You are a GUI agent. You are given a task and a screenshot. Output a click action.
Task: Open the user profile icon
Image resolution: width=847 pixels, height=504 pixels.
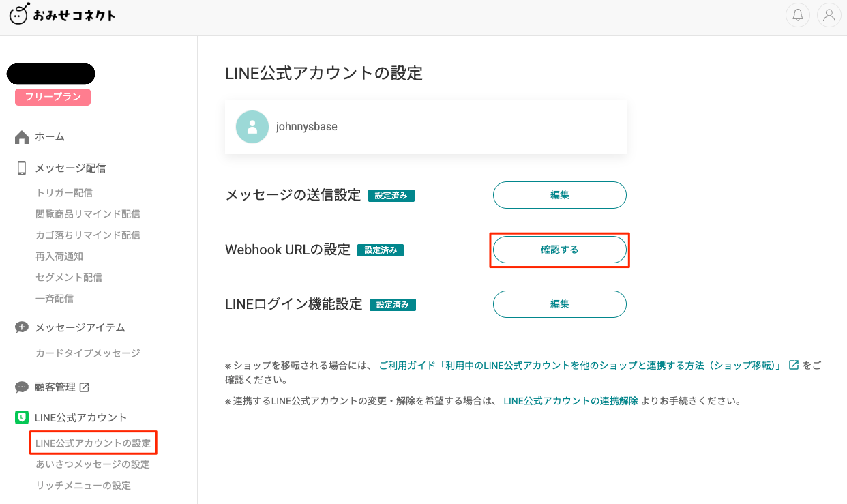coord(829,15)
